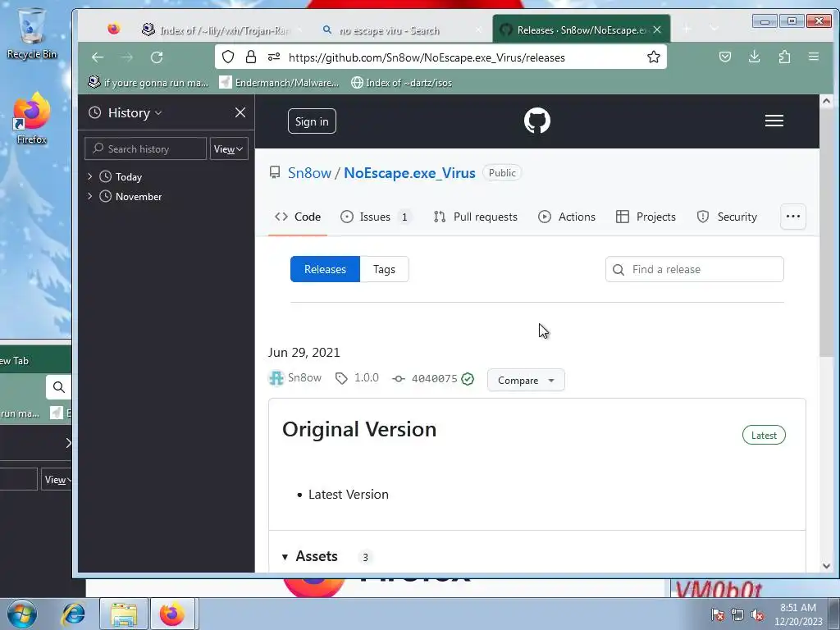Open the Index of ~dartz/isos bookmark

(x=401, y=83)
